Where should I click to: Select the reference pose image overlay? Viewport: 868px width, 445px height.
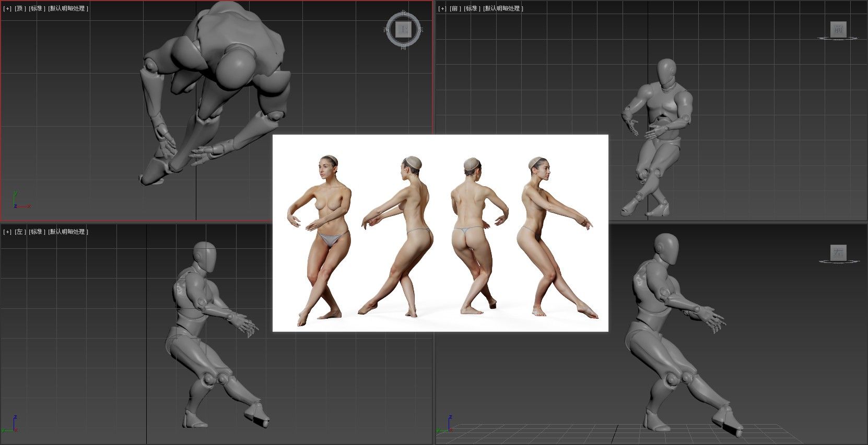coord(440,233)
